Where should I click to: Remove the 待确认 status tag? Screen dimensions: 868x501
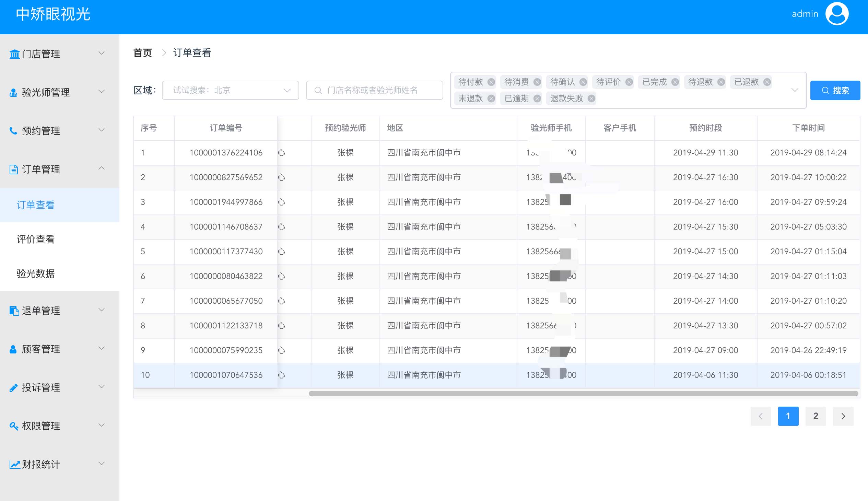[x=583, y=82]
